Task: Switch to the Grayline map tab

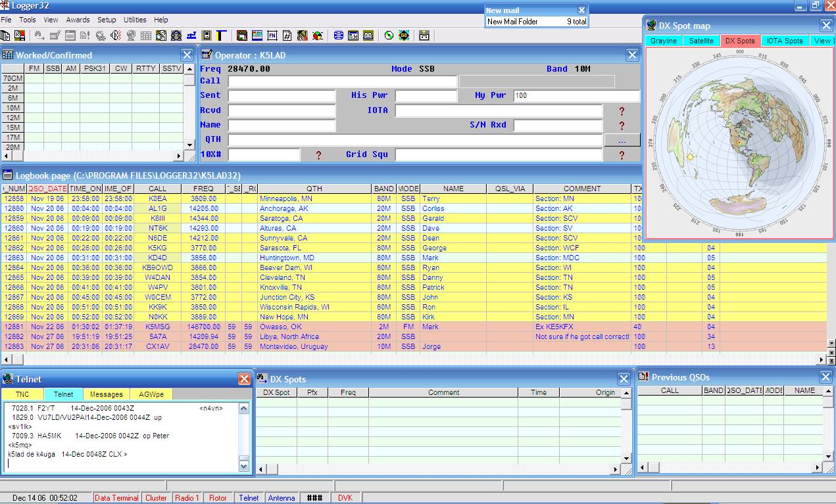Action: pyautogui.click(x=664, y=41)
